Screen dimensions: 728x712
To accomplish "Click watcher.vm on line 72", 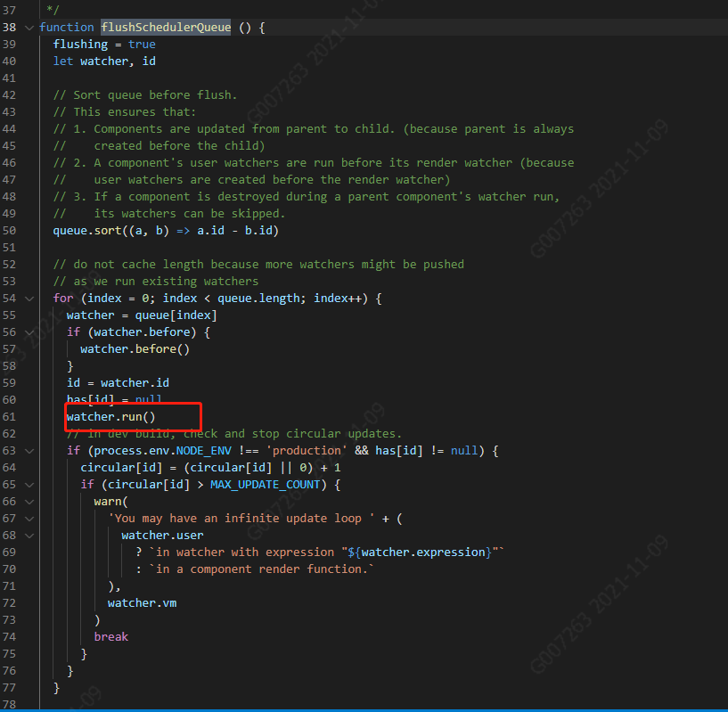I will click(x=142, y=603).
